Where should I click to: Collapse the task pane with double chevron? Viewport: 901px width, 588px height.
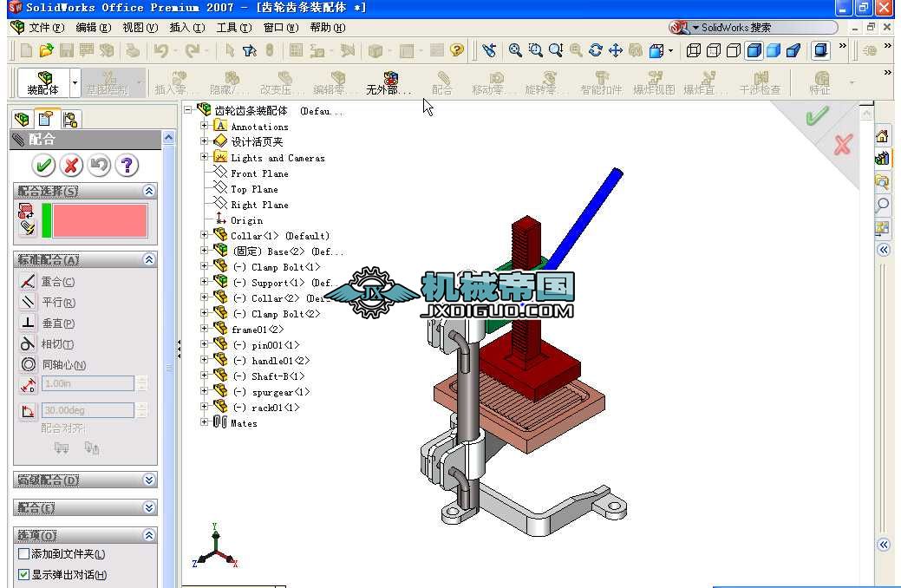point(884,250)
